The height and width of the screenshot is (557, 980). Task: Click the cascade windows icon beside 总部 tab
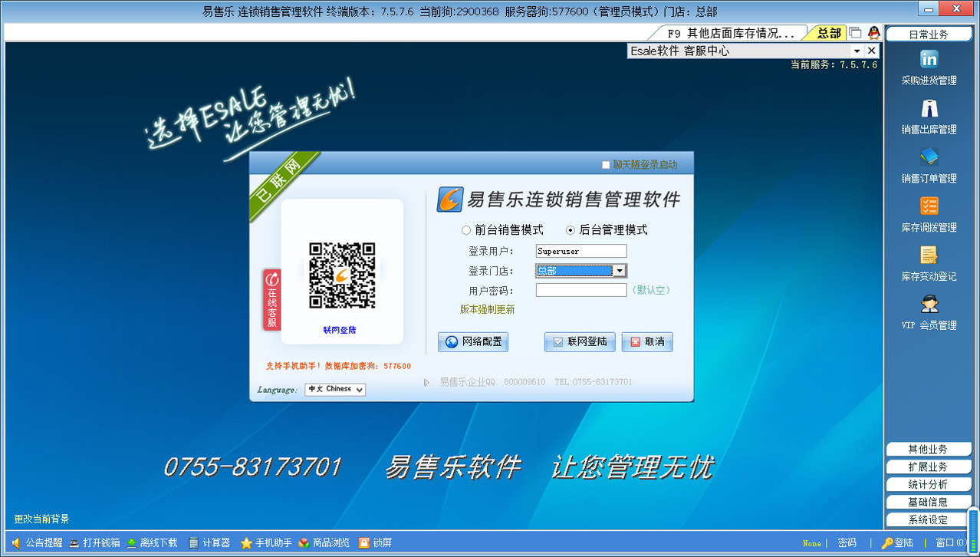[855, 33]
